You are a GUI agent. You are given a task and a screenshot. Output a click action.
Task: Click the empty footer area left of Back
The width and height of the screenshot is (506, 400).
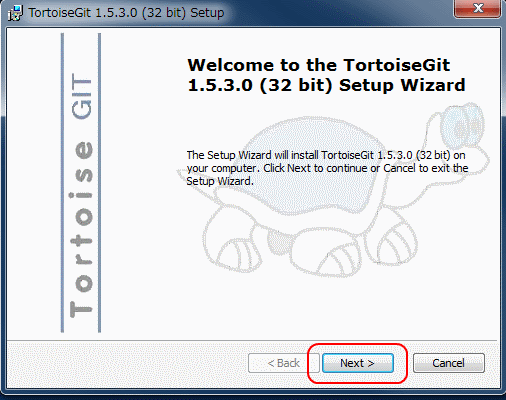click(127, 363)
